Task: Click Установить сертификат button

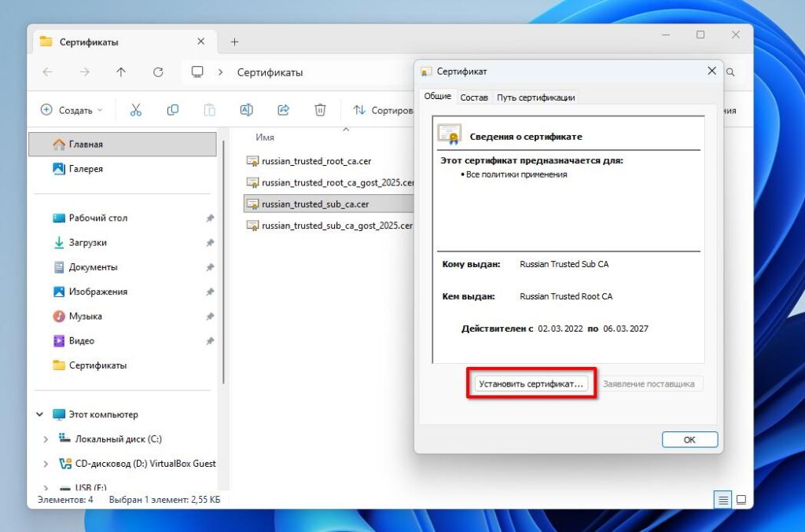Action: click(x=531, y=383)
